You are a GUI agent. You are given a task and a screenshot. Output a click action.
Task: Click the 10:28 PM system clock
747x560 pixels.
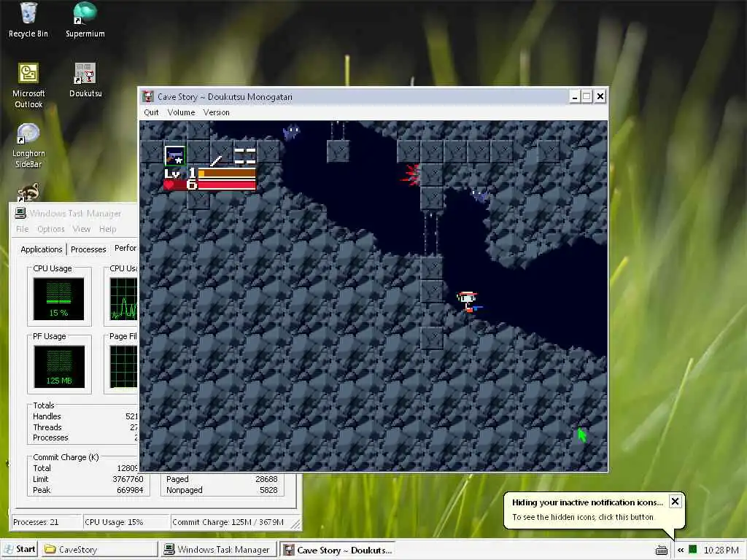[721, 550]
